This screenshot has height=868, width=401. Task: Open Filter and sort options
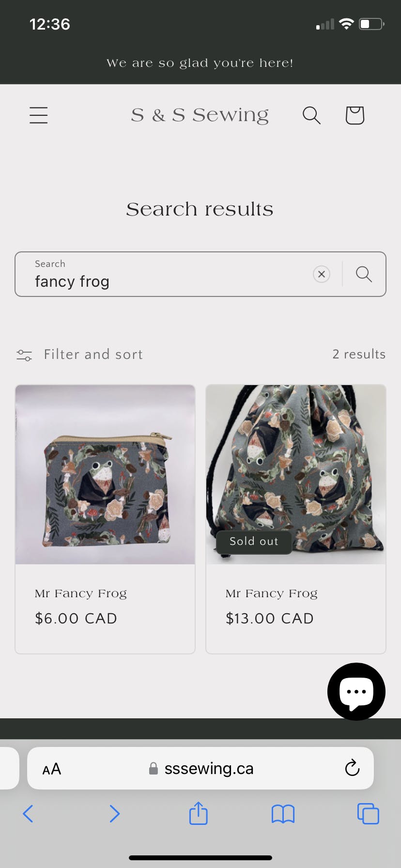pos(80,355)
